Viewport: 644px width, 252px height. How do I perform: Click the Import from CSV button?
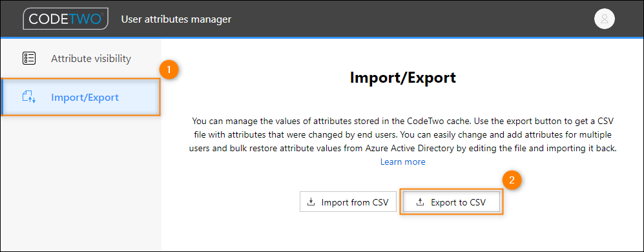pos(348,202)
